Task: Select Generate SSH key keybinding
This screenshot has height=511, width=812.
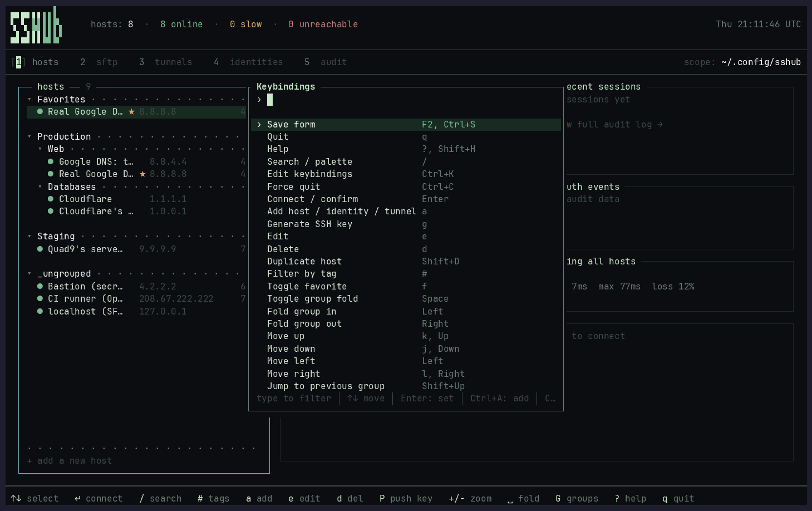Action: (406, 224)
